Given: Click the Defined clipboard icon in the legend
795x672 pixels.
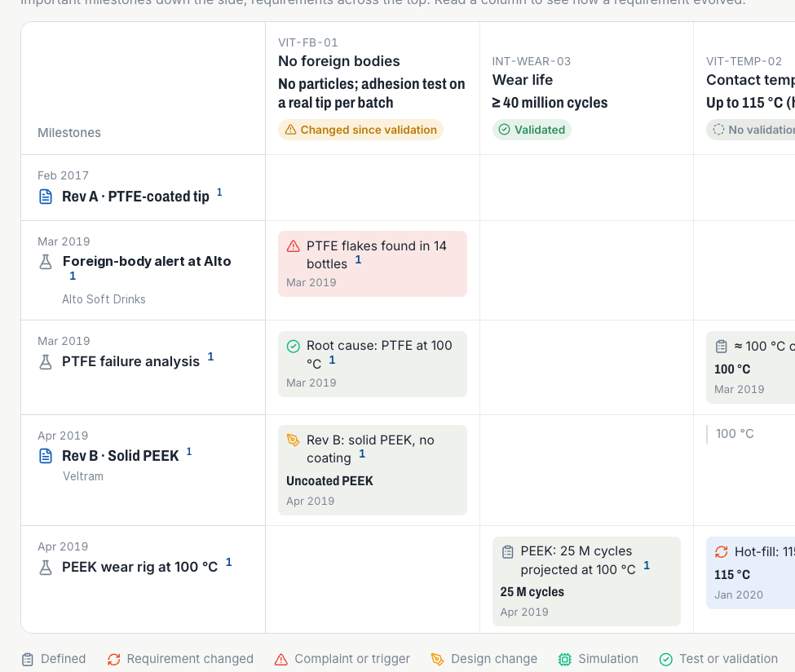Looking at the screenshot, I should coord(28,659).
